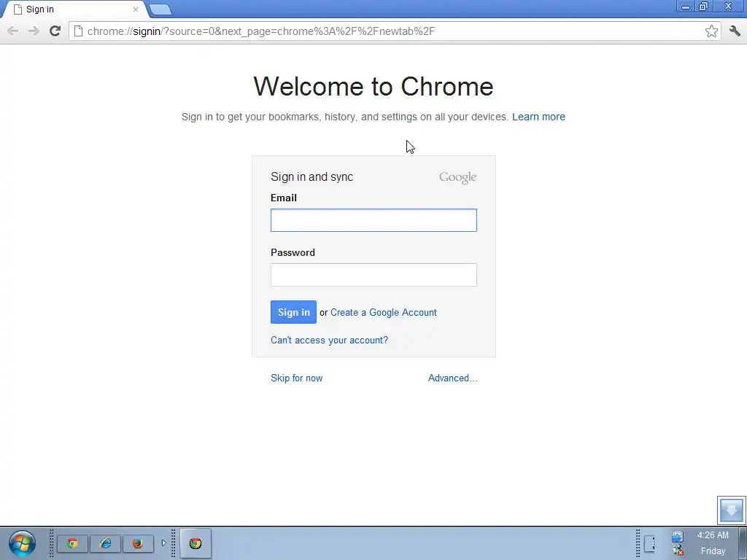Close the Chrome window
Viewport: 747px width, 560px height.
point(729,7)
